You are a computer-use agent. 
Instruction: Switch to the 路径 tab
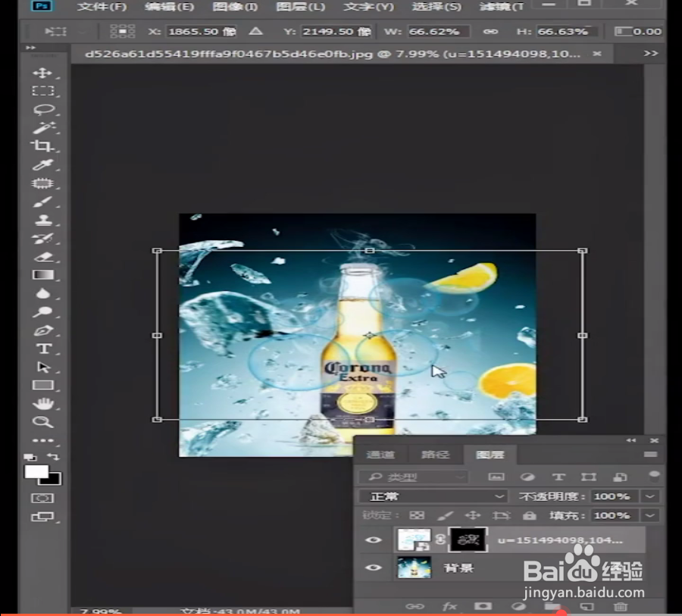click(x=436, y=455)
